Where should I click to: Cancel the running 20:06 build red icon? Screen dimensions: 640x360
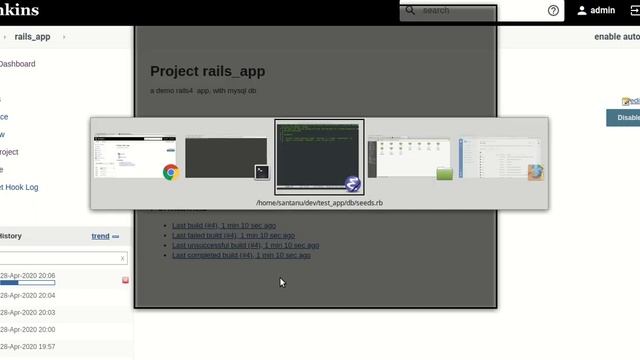click(x=125, y=280)
